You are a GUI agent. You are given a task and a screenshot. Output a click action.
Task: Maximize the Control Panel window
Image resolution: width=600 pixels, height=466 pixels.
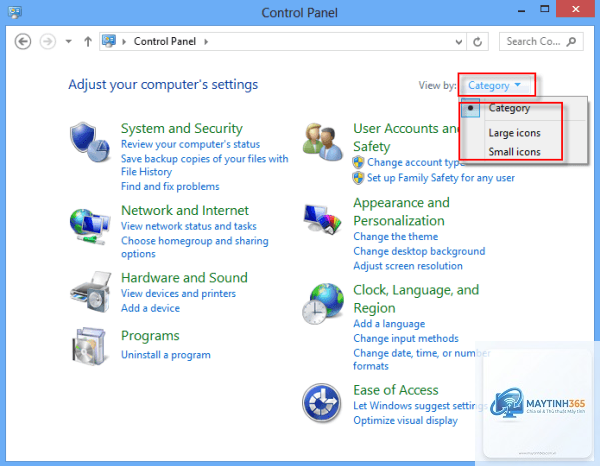(545, 9)
